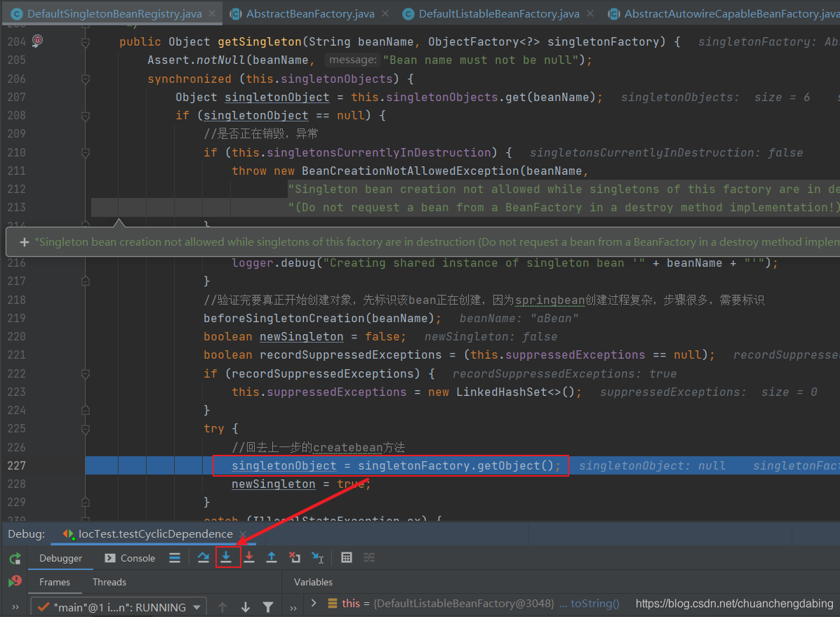Collapse if block fold at line 208

(85, 116)
